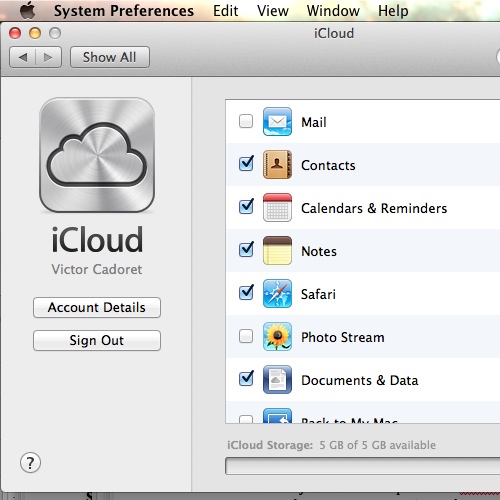Select the Contacts label text

(328, 165)
